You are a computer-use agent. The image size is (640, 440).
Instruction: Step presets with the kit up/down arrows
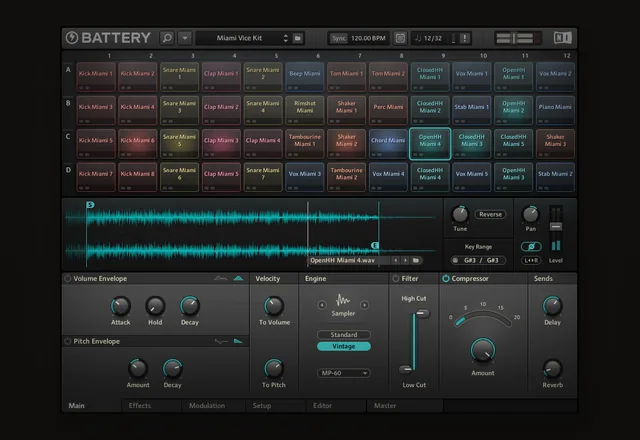click(x=286, y=38)
